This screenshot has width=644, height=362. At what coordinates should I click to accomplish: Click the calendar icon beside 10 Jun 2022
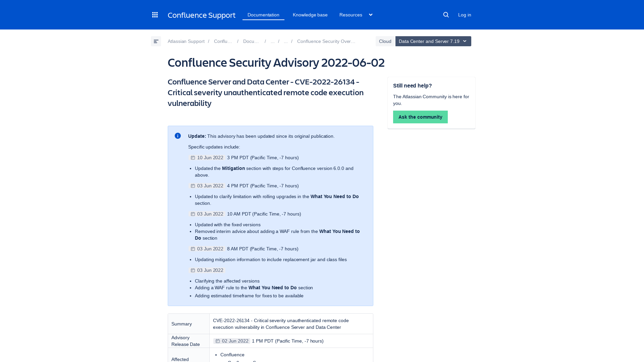tap(193, 157)
